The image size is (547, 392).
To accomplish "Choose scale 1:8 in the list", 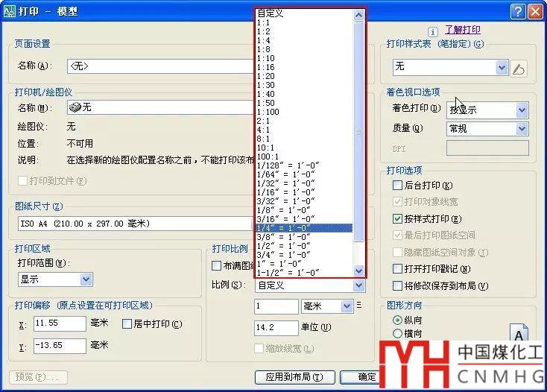I will click(x=304, y=49).
